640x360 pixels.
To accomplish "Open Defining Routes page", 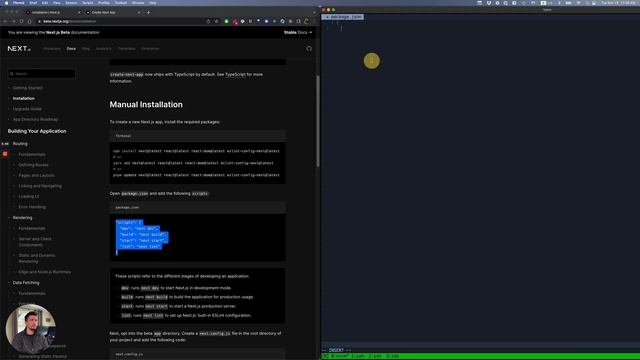I will 33,165.
